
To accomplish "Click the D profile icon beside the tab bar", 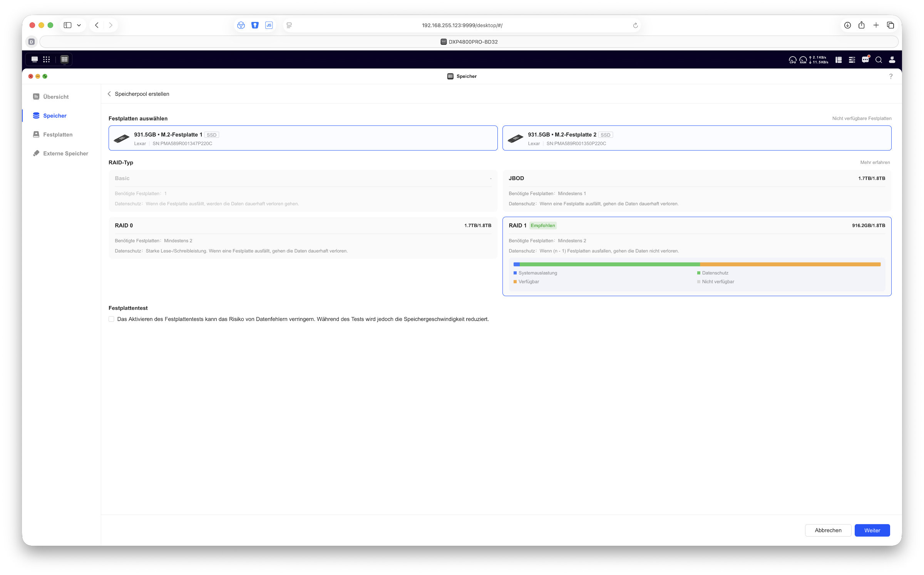I will click(x=32, y=42).
